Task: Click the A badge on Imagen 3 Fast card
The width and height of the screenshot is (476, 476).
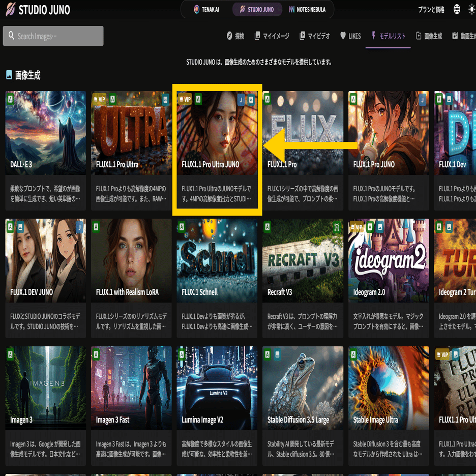Action: coord(96,354)
